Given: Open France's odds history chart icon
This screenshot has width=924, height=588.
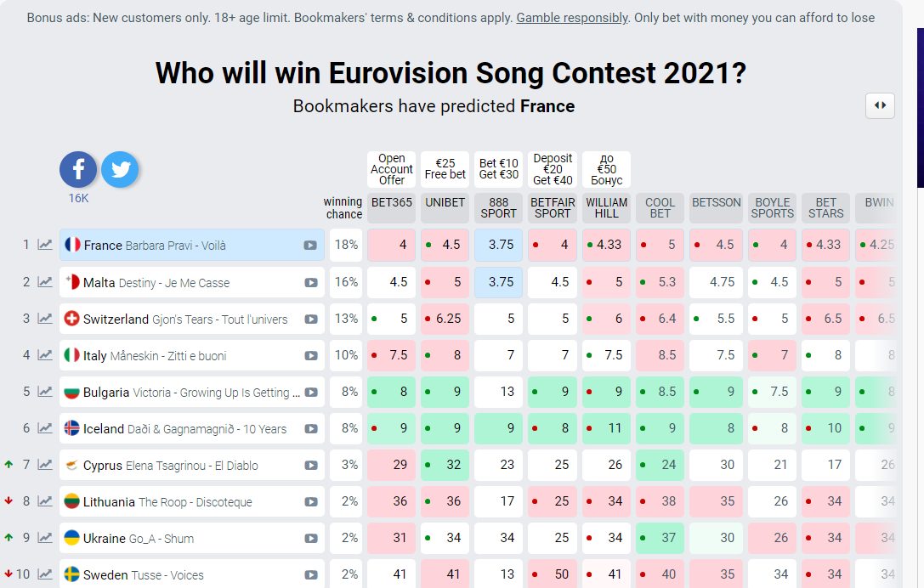Looking at the screenshot, I should pyautogui.click(x=45, y=245).
